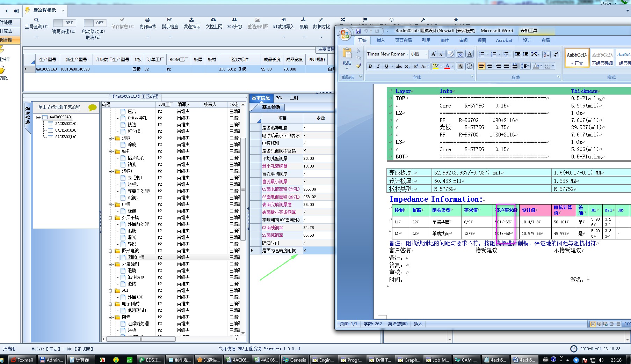Toggle Underline in Word font group
The image size is (631, 364).
coord(386,66)
